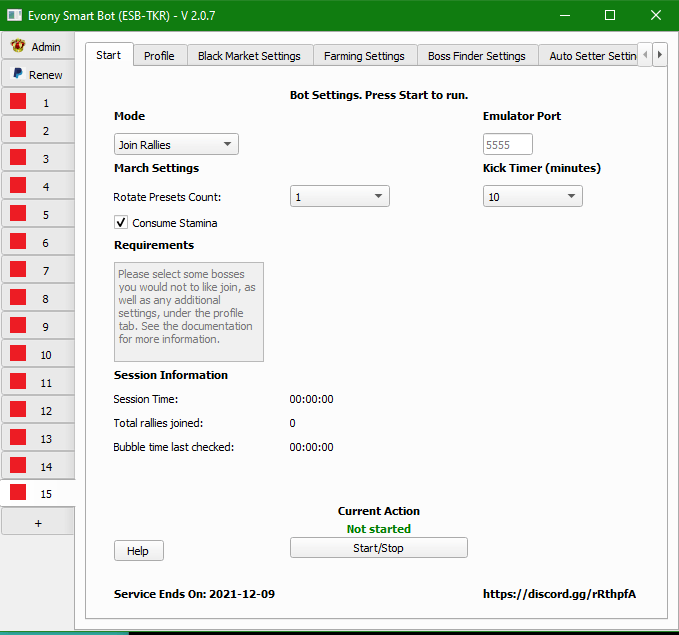Viewport: 679px width, 635px height.
Task: Click the Help button
Action: pyautogui.click(x=138, y=551)
